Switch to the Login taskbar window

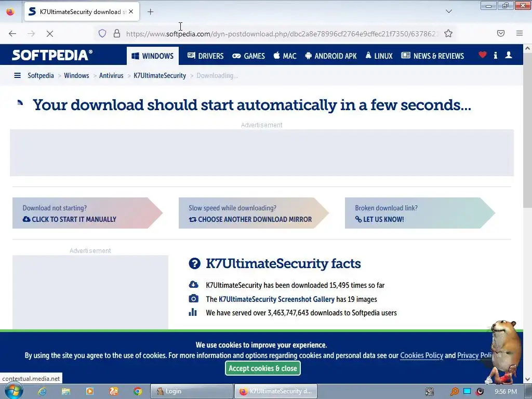[x=192, y=391]
